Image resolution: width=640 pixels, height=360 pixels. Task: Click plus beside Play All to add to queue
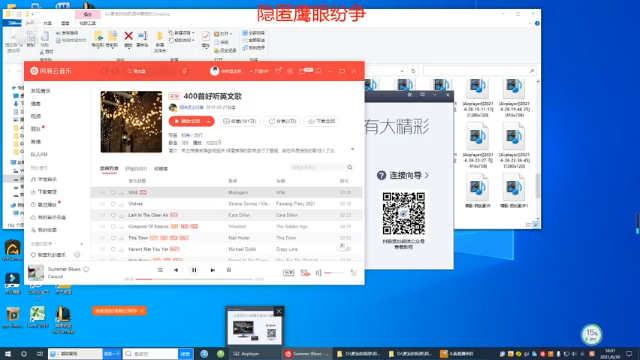click(x=209, y=121)
